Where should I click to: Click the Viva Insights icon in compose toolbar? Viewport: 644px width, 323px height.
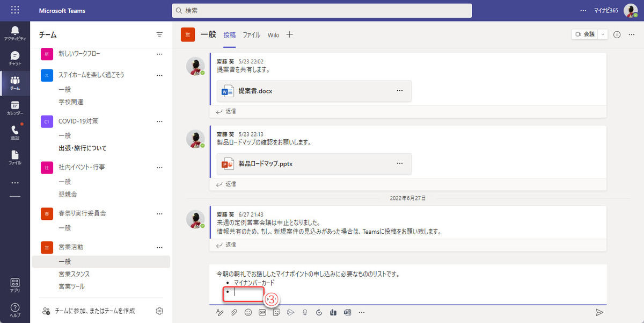(x=333, y=312)
